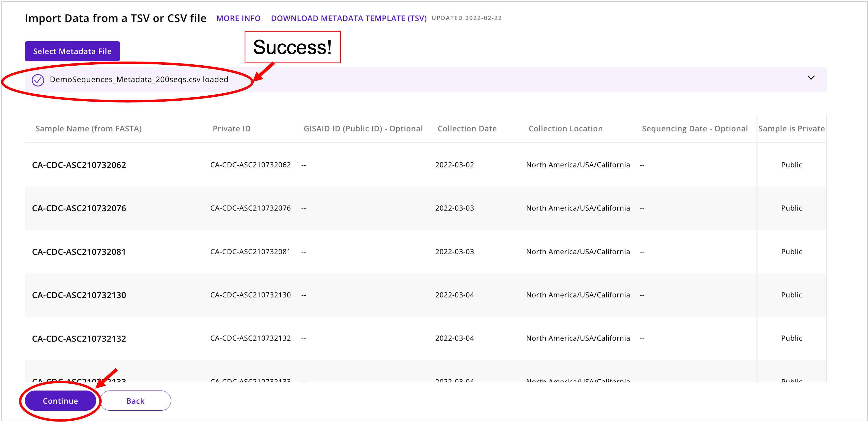
Task: Click UPDATED 2022-02-22 label
Action: (x=467, y=18)
